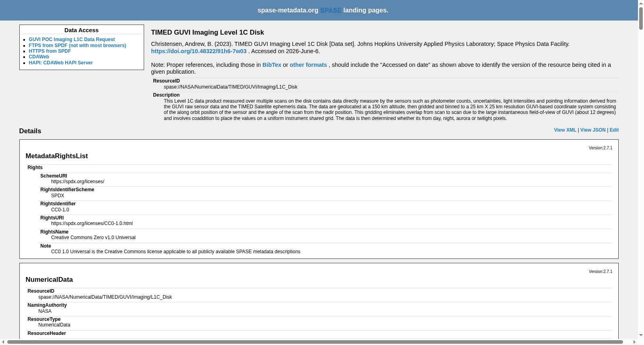
Task: Open the BibTex citation format
Action: pos(272,65)
